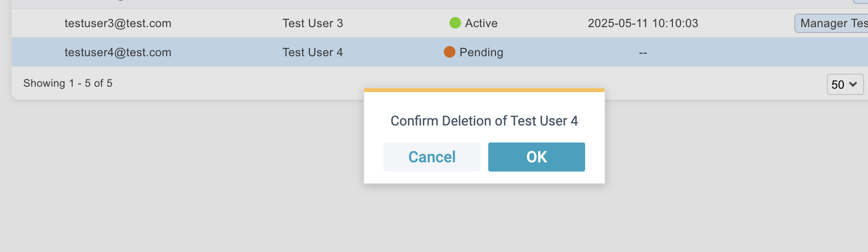Click the chevron arrow beside 50
Screen dimensions: 868x252
(853, 84)
